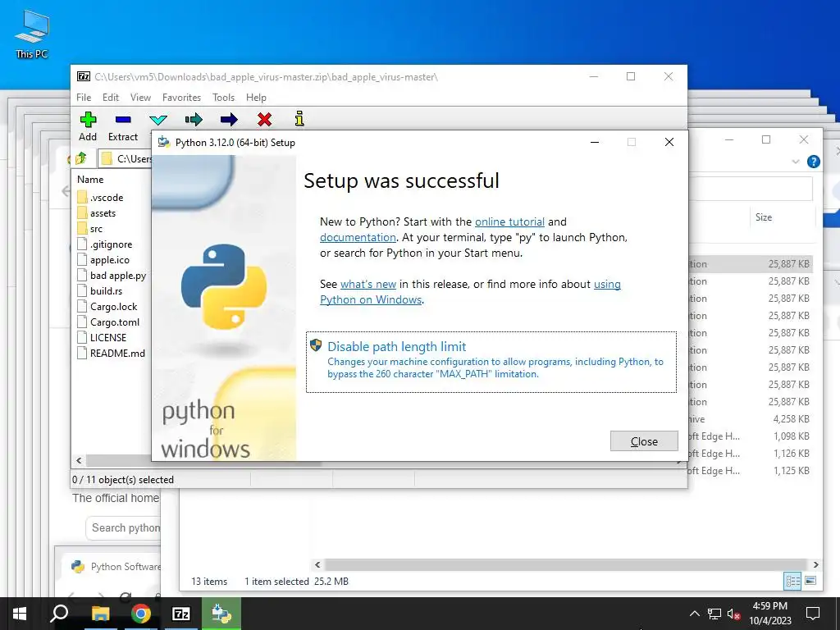This screenshot has width=840, height=630.
Task: Open the This PC desktop icon
Action: pyautogui.click(x=32, y=34)
